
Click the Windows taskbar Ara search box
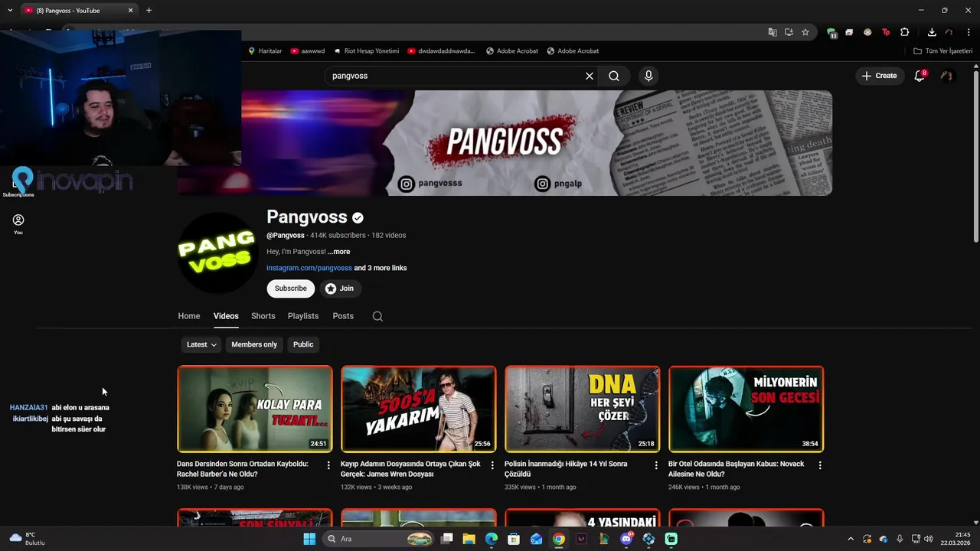[380, 539]
